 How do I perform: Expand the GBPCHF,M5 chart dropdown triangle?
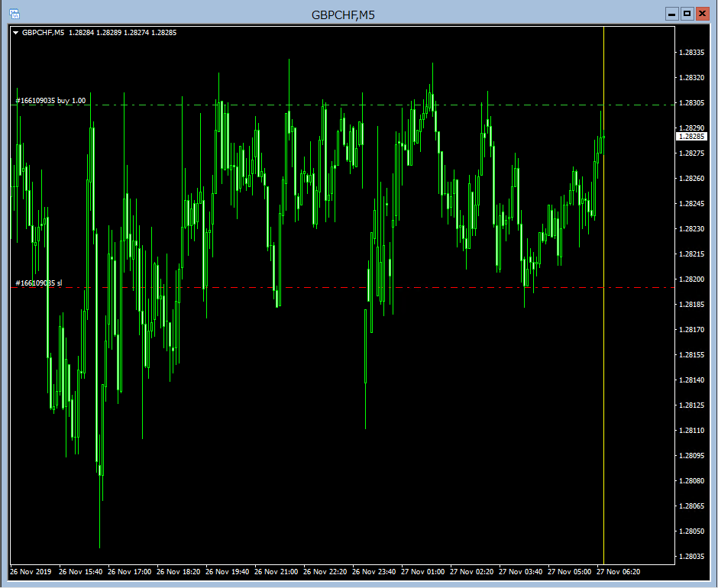15,33
